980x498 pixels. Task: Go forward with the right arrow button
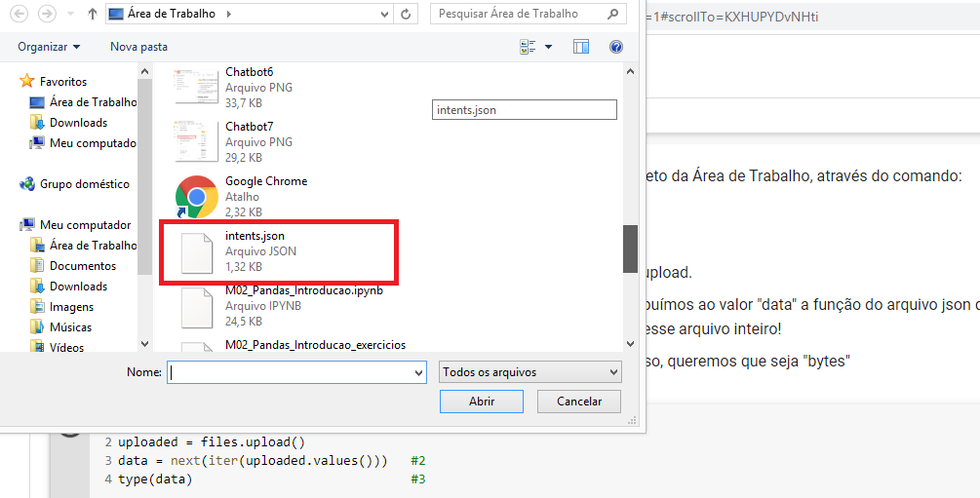point(46,14)
